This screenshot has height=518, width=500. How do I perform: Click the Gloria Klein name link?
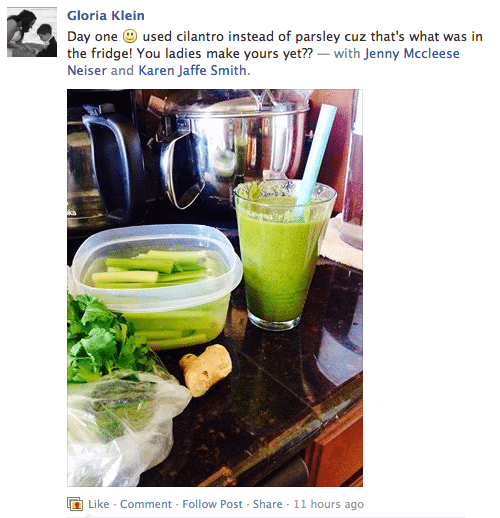[x=106, y=16]
